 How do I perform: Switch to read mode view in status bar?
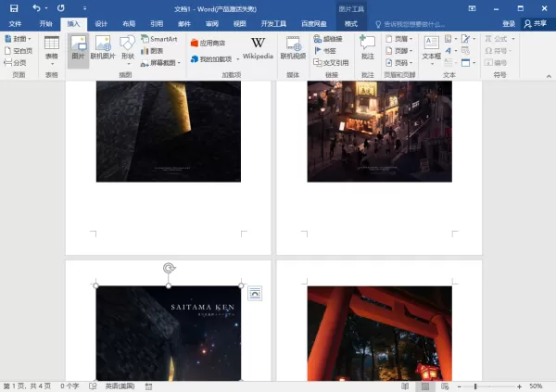pyautogui.click(x=405, y=386)
